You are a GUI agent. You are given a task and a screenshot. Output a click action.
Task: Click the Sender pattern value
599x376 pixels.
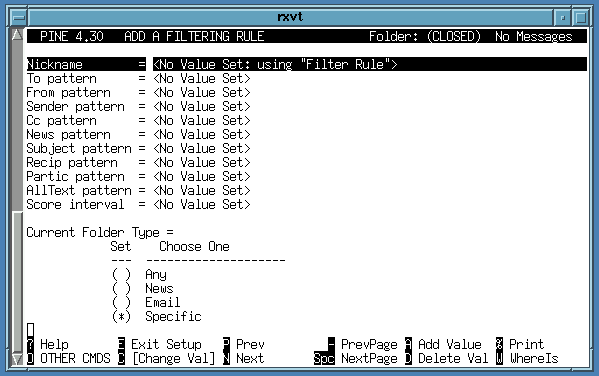[x=202, y=106]
